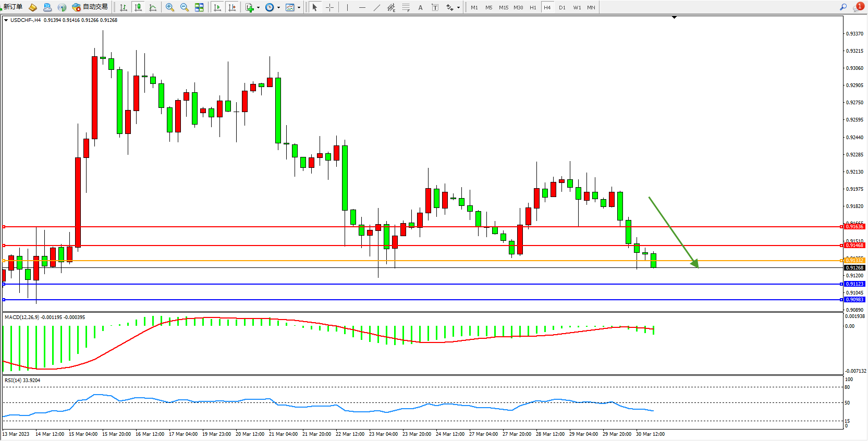Select the Fibonacci retracement tool
Image resolution: width=868 pixels, height=441 pixels.
pyautogui.click(x=406, y=7)
